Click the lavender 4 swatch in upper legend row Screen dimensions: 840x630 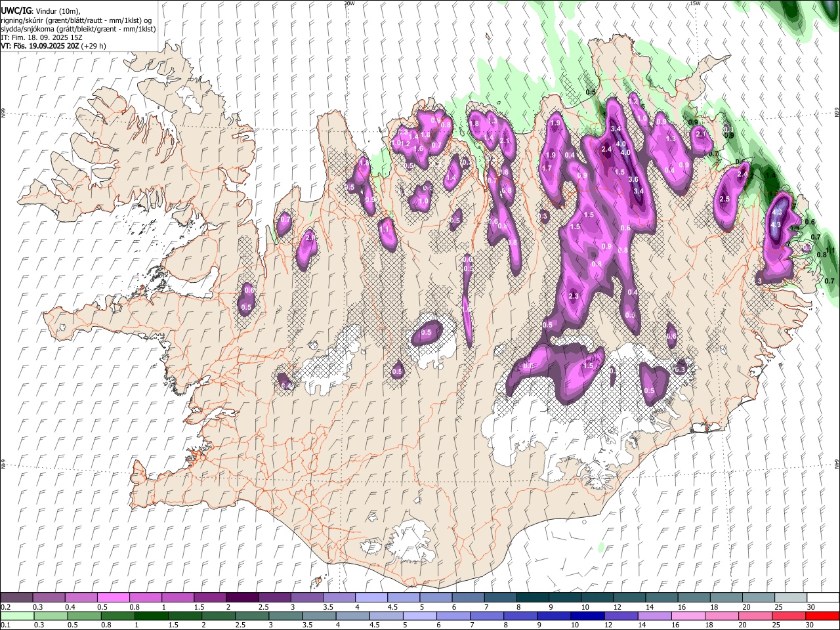[x=371, y=598]
